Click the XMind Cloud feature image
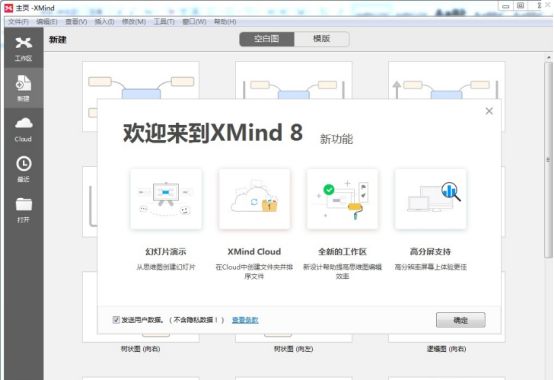Image resolution: width=554 pixels, height=380 pixels. pos(254,199)
